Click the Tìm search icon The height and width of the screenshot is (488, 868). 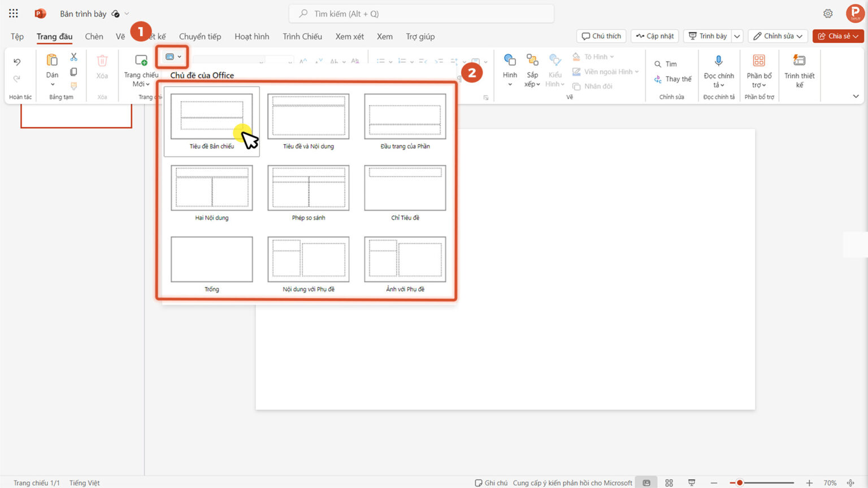point(657,64)
